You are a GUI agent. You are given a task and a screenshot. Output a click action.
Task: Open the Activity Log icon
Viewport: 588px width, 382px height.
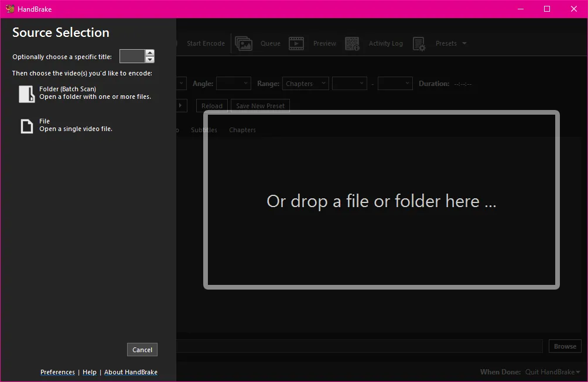pos(352,43)
